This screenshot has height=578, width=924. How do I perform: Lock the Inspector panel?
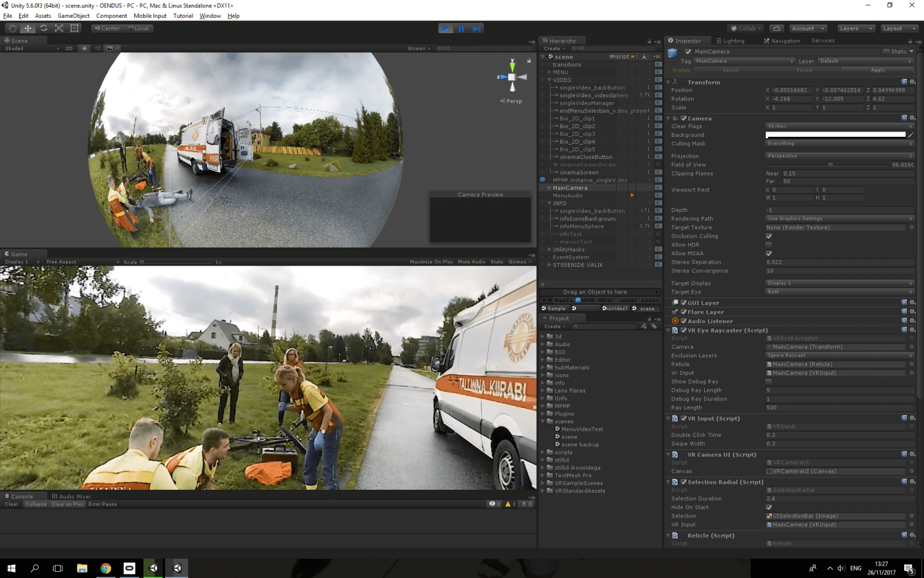click(x=910, y=41)
